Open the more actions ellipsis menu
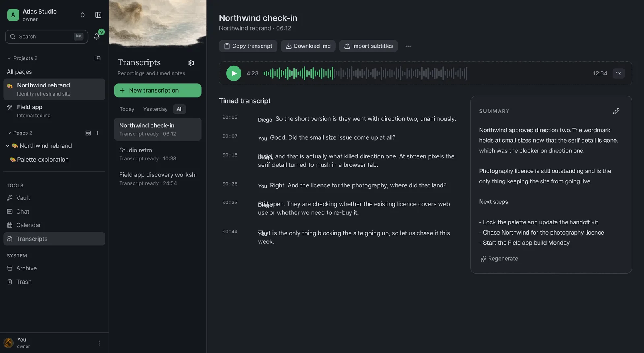The image size is (644, 353). click(x=408, y=46)
